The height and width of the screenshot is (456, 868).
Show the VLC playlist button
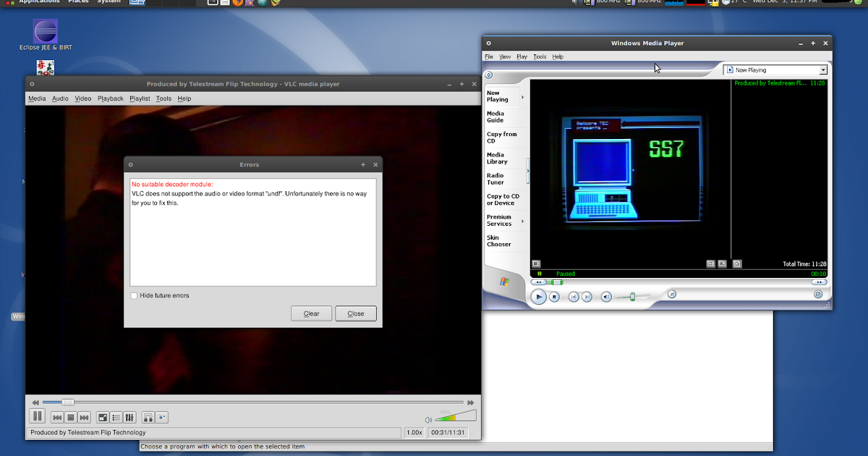116,418
